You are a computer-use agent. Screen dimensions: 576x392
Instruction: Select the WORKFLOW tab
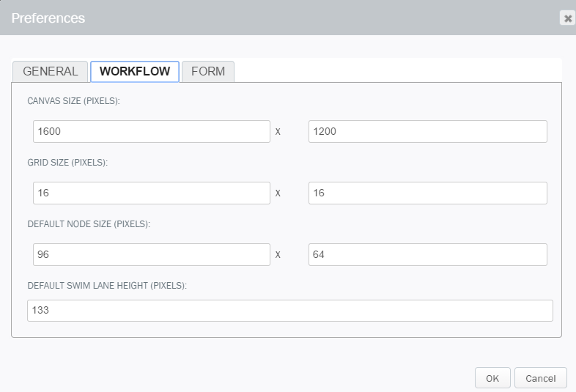click(135, 71)
